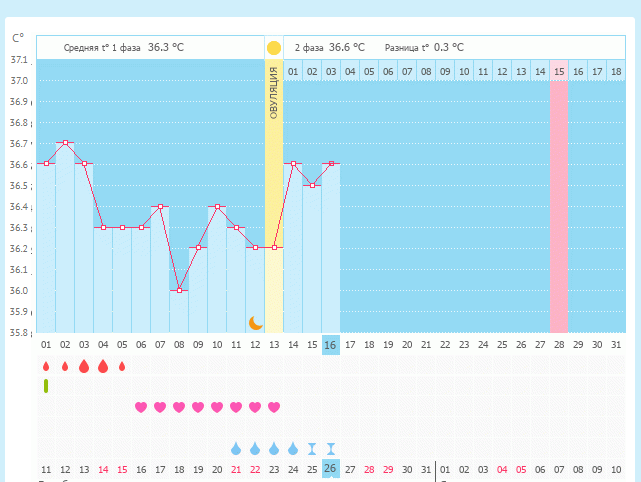
Task: Select the lowest 36.0 point on day 08
Action: tap(179, 289)
